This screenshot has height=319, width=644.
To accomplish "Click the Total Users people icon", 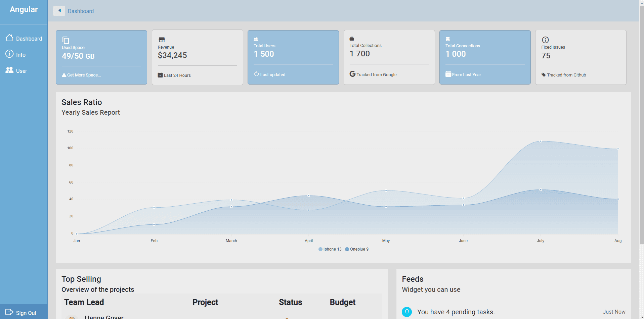I will pyautogui.click(x=257, y=39).
